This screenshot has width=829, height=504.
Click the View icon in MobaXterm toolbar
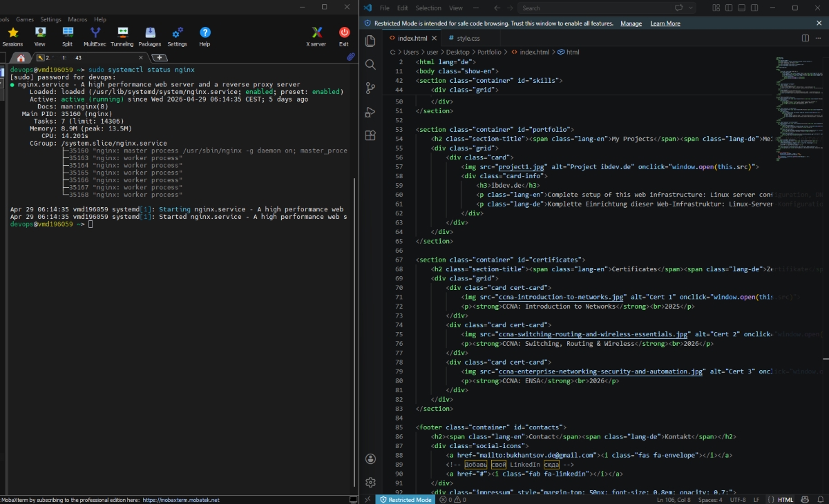click(x=40, y=37)
